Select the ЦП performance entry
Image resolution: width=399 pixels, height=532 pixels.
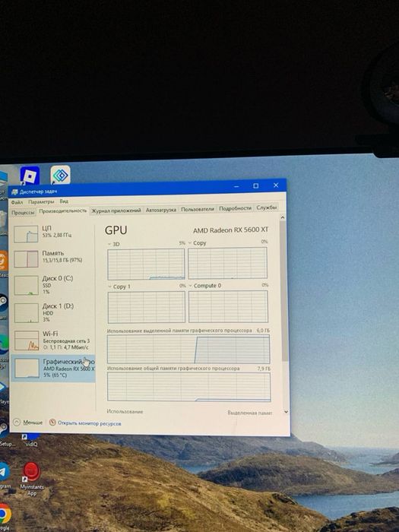[x=52, y=234]
